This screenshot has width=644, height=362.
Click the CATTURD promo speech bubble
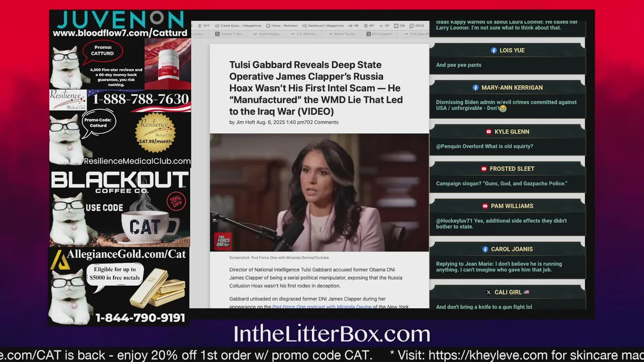102,50
